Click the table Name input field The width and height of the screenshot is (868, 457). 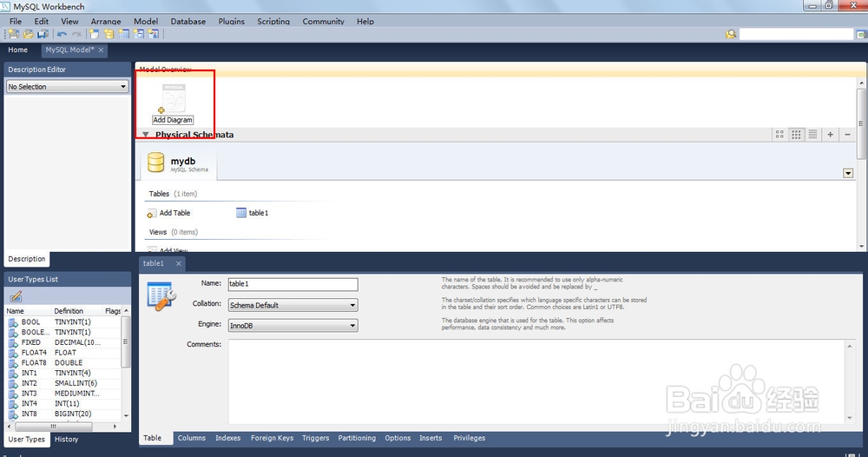[293, 284]
